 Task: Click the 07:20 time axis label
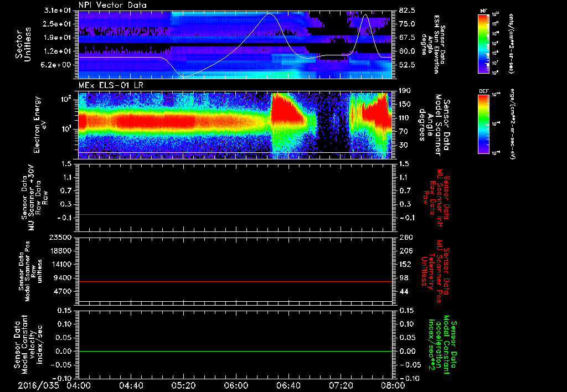pyautogui.click(x=341, y=386)
